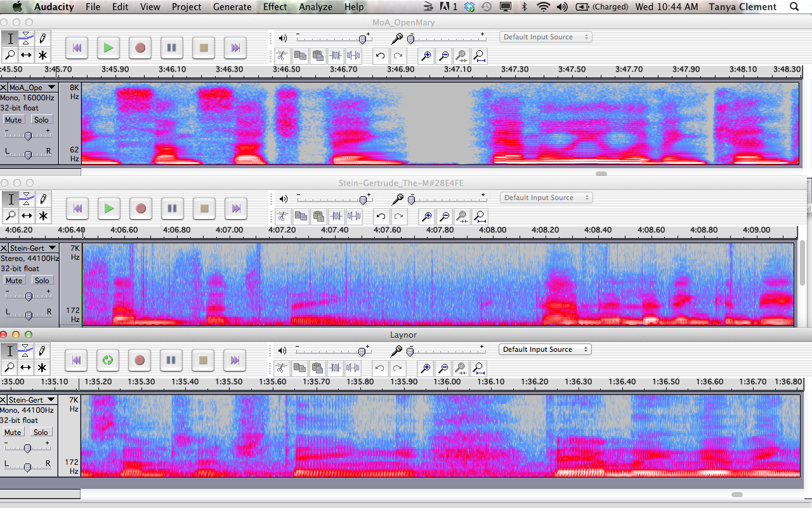Open the Tanya Clement user menu

click(x=743, y=7)
